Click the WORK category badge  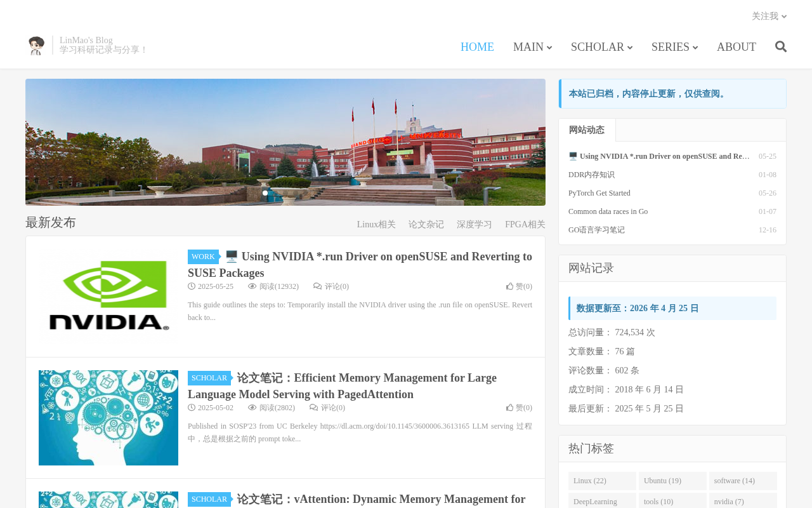203,257
